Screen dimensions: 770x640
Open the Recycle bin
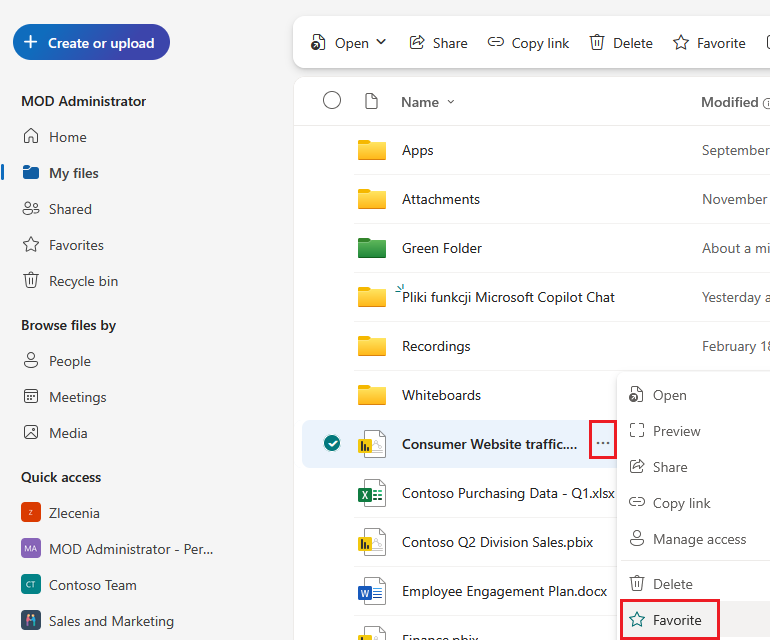71,281
